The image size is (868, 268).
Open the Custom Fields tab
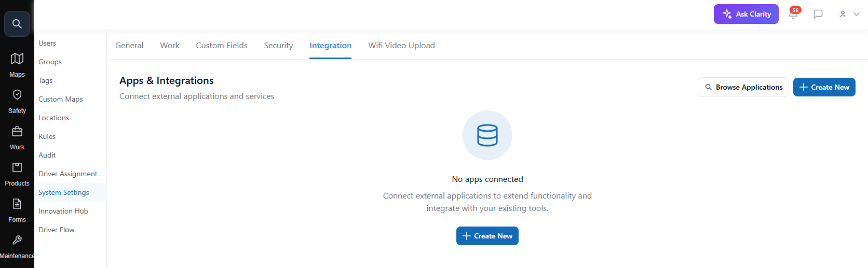coord(222,46)
